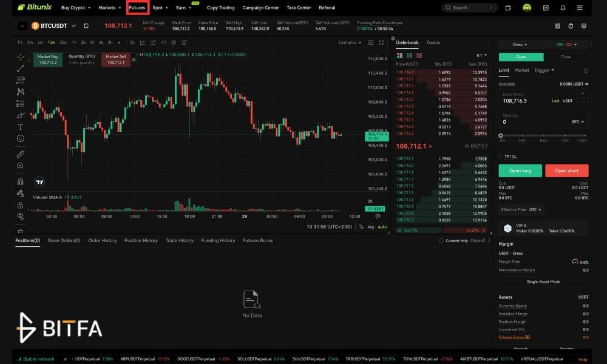Click the quantity percentage slider handle

coord(501,136)
